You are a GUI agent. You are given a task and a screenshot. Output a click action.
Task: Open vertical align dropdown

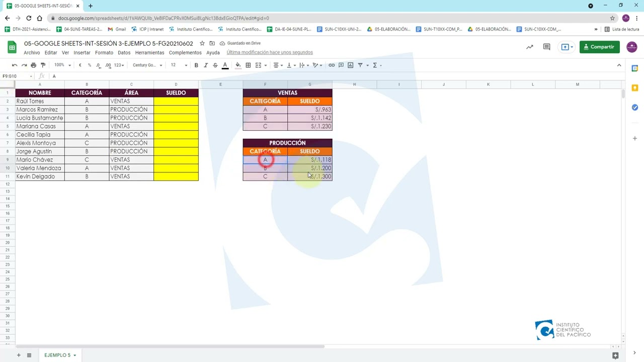[290, 65]
